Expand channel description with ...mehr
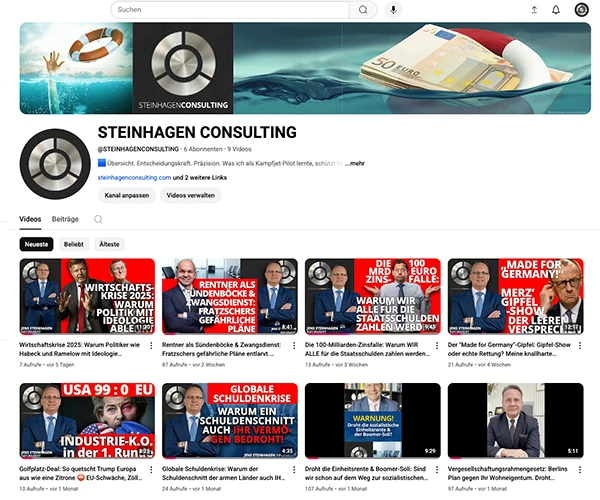This screenshot has height=500, width=600. click(x=355, y=163)
